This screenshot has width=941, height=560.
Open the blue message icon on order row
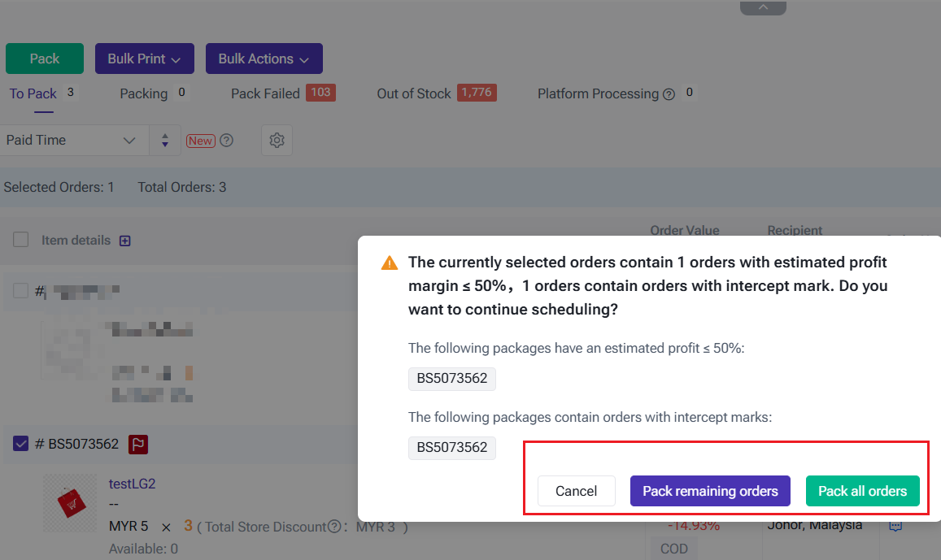(x=895, y=526)
